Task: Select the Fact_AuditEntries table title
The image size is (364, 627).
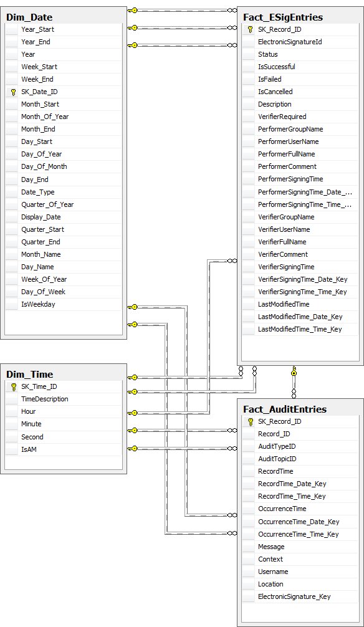Action: 285,409
